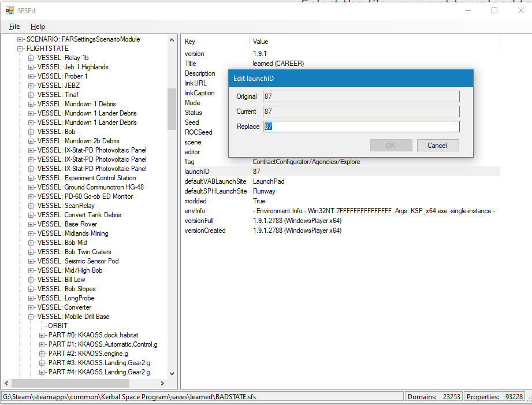The height and width of the screenshot is (405, 532).
Task: Open the File menu
Action: click(x=14, y=27)
